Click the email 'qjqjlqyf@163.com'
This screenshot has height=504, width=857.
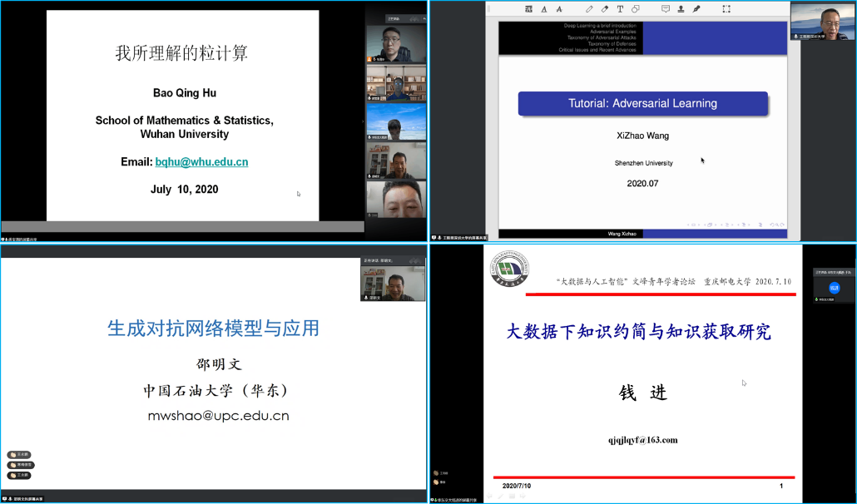tap(642, 440)
